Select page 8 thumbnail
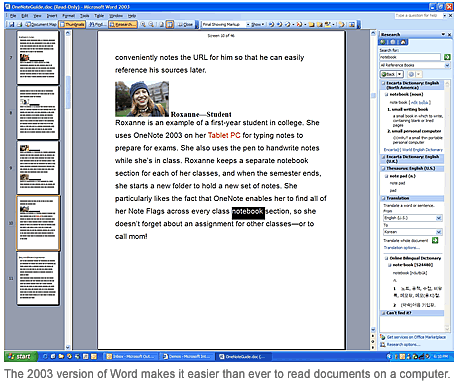This screenshot has height=383, width=461. pyautogui.click(x=38, y=113)
